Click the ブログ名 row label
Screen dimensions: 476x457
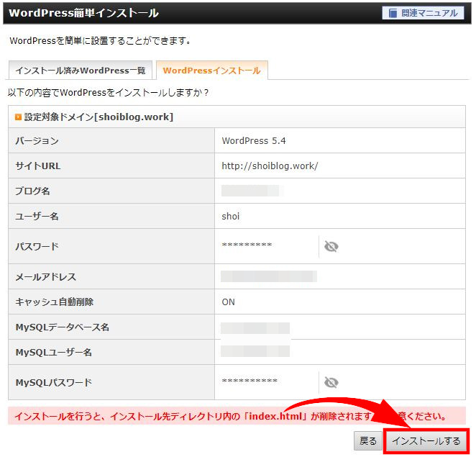(32, 191)
